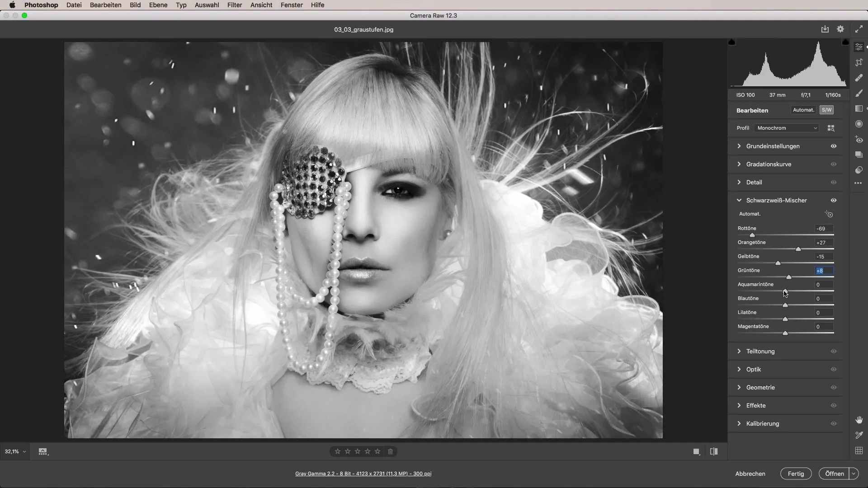This screenshot has width=868, height=488.
Task: Toggle the S/W black and white button
Action: (x=826, y=110)
